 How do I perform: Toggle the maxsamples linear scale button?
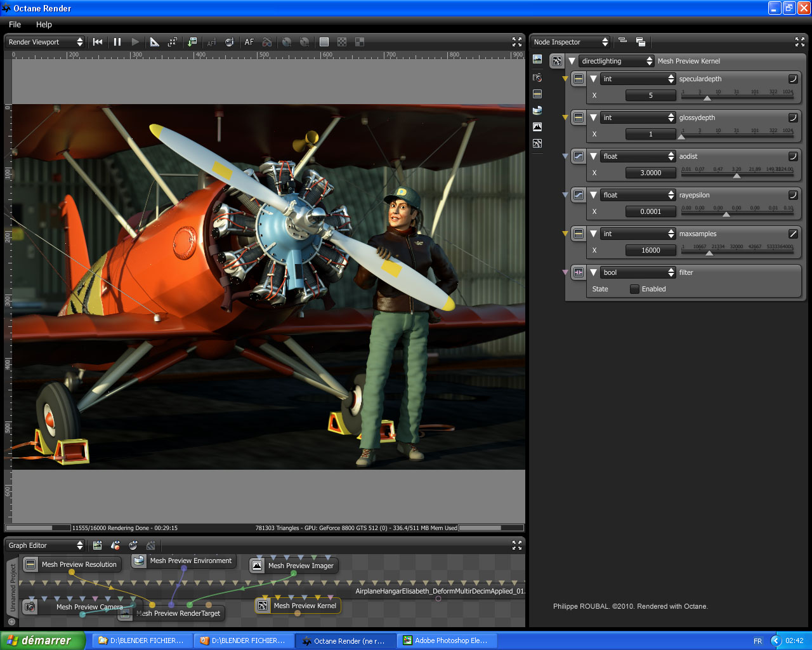[x=793, y=234]
